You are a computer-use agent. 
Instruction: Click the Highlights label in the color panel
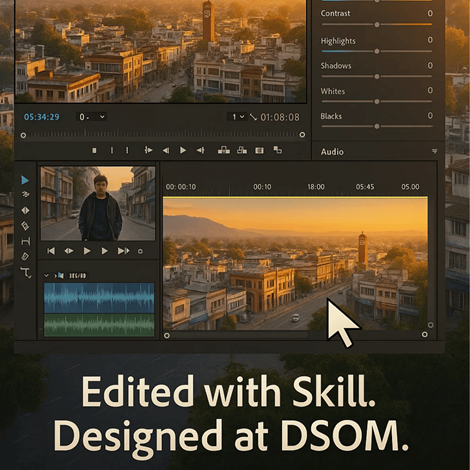(x=338, y=41)
